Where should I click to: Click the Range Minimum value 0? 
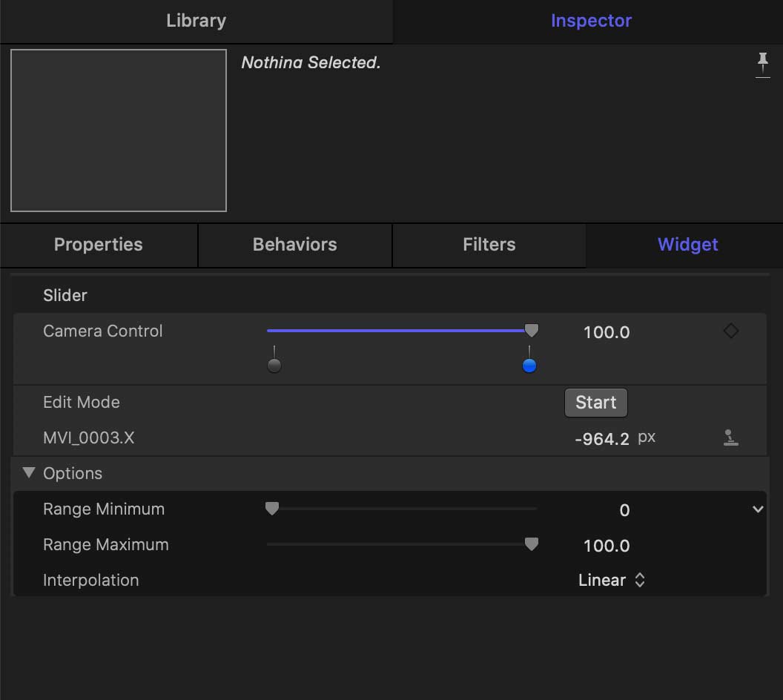pyautogui.click(x=624, y=510)
